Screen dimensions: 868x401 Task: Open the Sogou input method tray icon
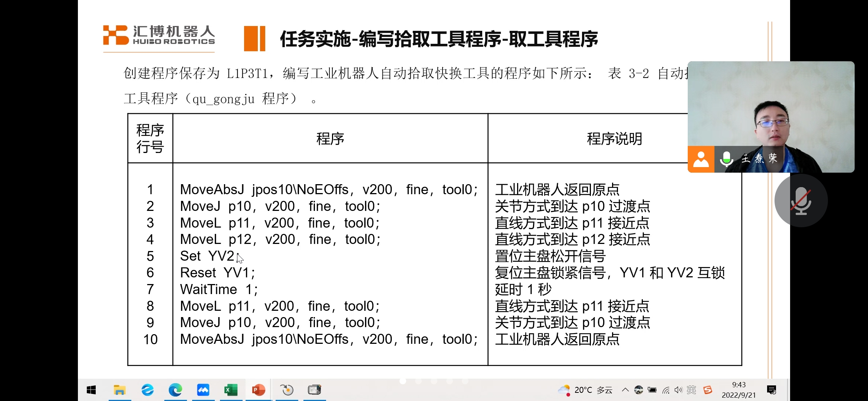708,390
